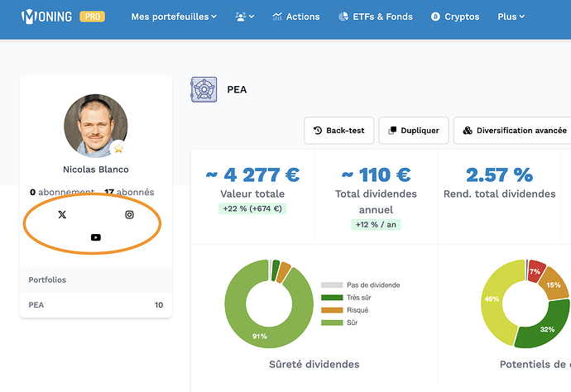Toggle 'Pas de dividende' legend entry
Viewport: 571px width, 392px height.
[360, 285]
